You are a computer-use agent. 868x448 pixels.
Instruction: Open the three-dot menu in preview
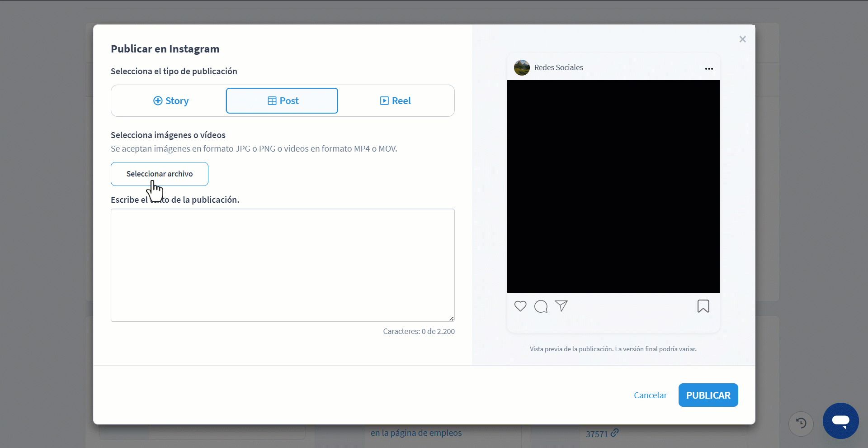click(x=709, y=69)
